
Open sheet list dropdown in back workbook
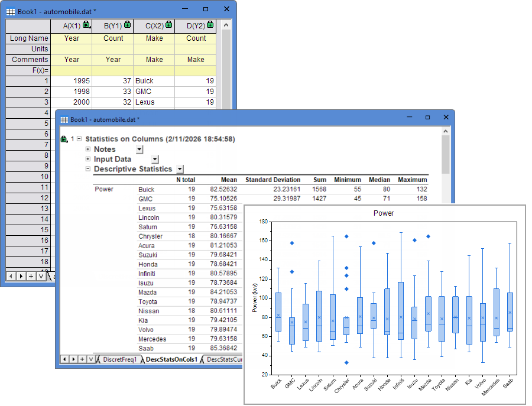(x=41, y=276)
